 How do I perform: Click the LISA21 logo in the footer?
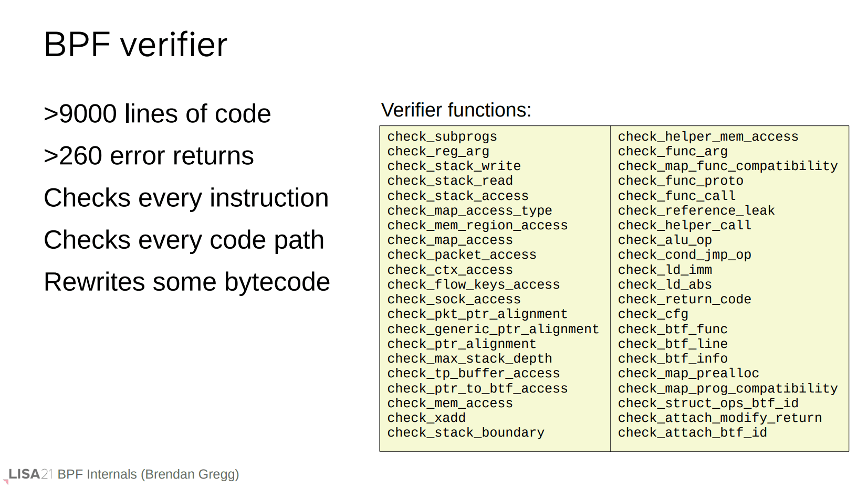pos(30,474)
